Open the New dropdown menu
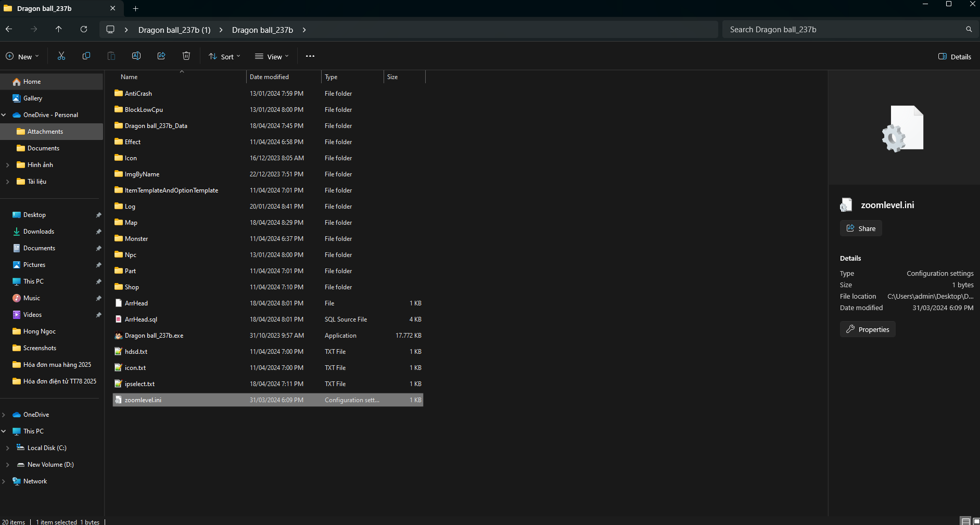 click(x=22, y=57)
